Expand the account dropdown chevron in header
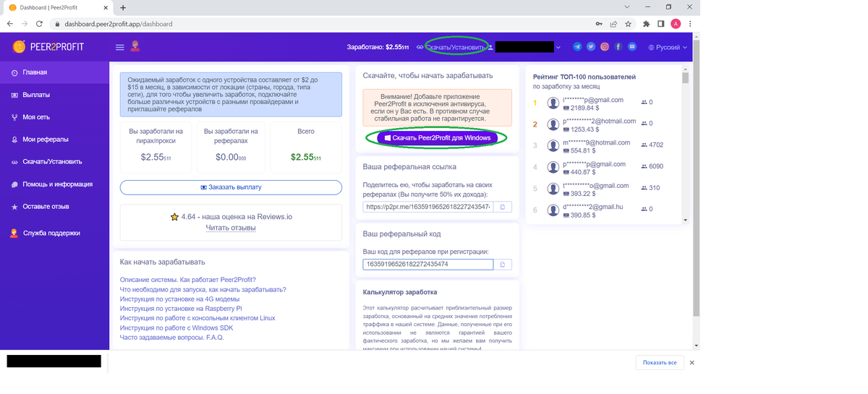The height and width of the screenshot is (394, 868). click(558, 47)
